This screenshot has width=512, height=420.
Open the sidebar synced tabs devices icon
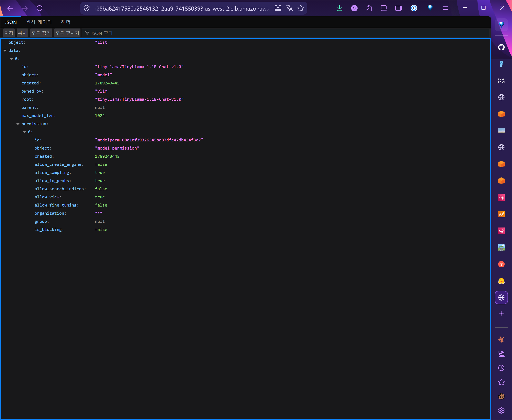(x=501, y=354)
